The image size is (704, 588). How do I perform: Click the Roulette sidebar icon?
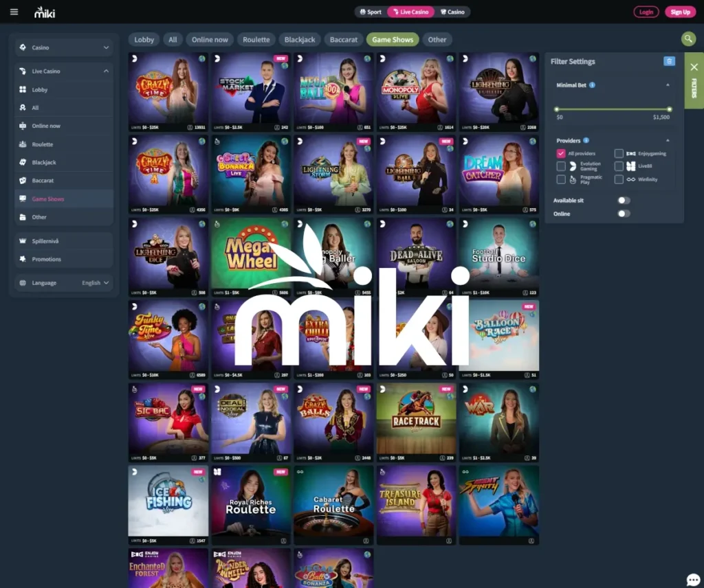[23, 144]
